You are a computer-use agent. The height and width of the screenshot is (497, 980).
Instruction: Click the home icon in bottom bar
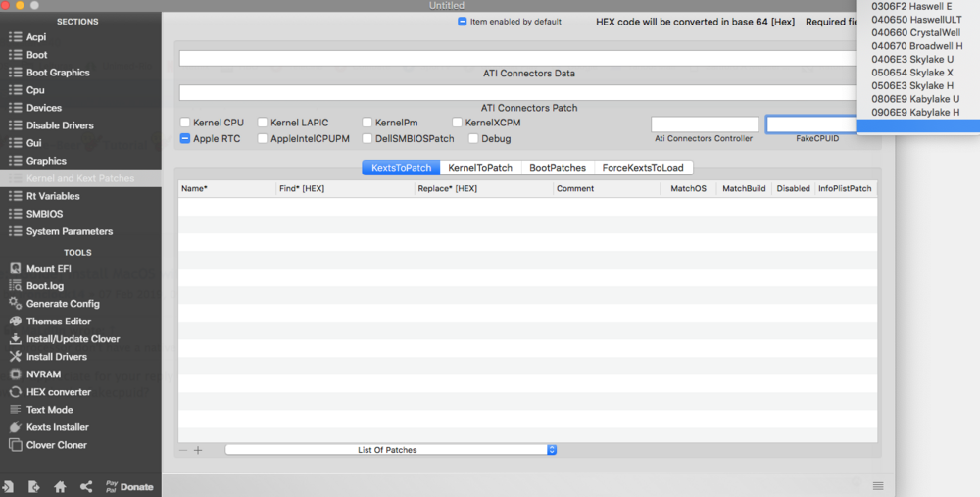tap(60, 486)
